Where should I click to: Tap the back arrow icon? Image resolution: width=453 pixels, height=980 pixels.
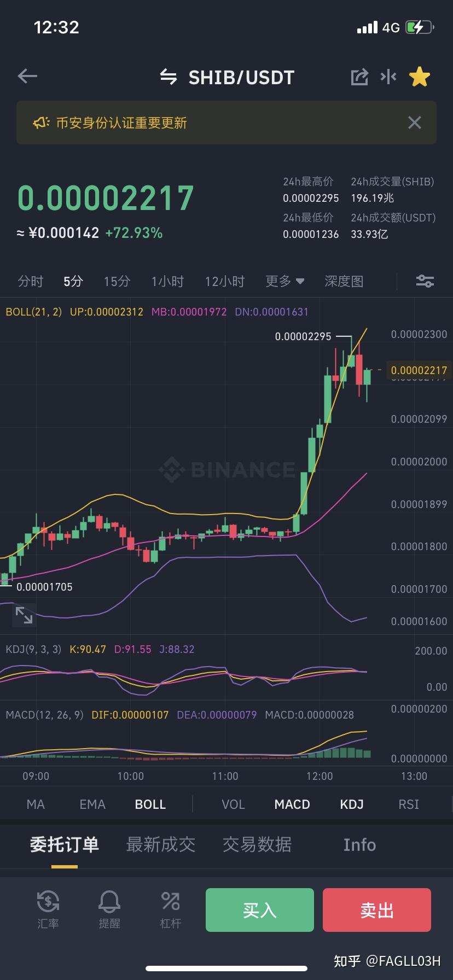click(x=27, y=77)
